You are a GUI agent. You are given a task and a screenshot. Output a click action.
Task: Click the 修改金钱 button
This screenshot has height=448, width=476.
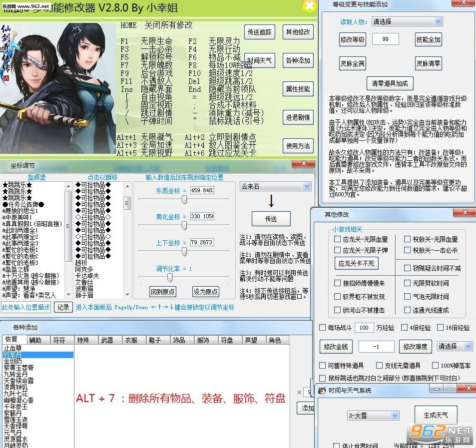[x=336, y=347]
